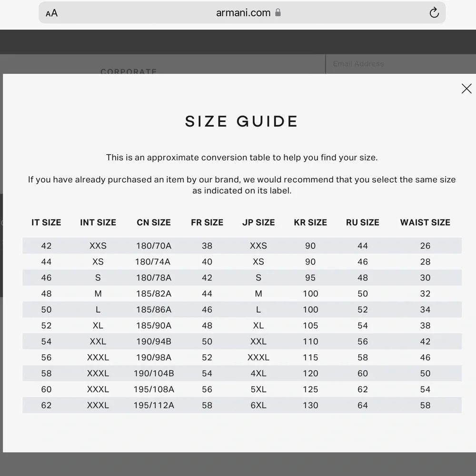Select the CN SIZE column header
This screenshot has width=476, height=476.
pos(154,222)
